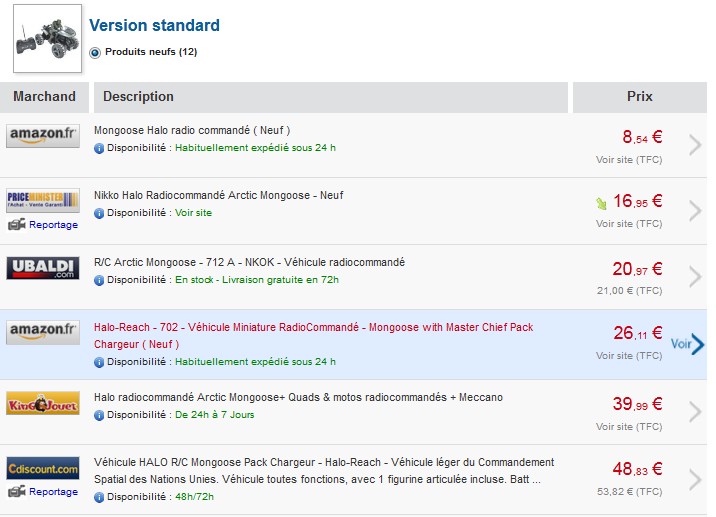The width and height of the screenshot is (716, 517).
Task: Open 'Halo-Reach - 702 - Véhicule Miniature' offer
Action: 314,336
